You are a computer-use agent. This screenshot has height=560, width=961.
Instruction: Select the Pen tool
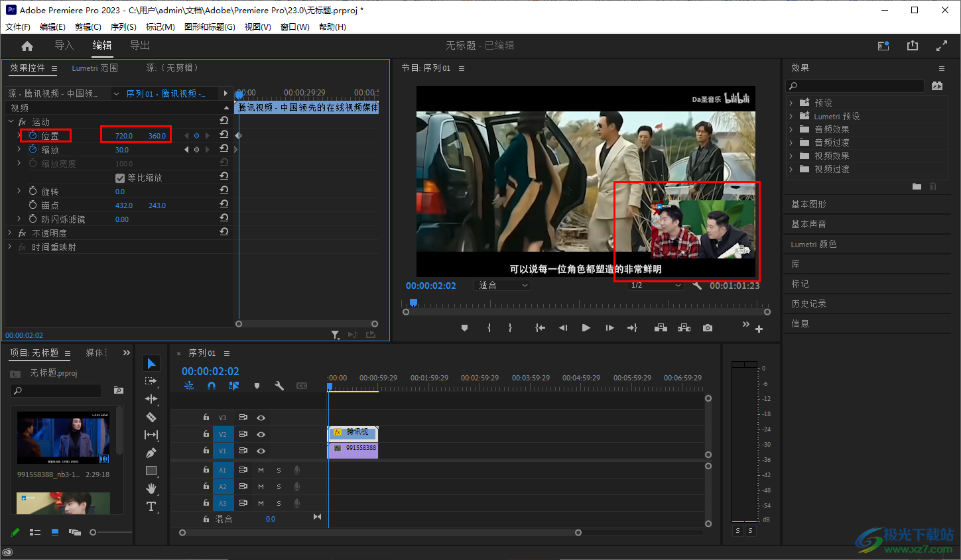point(151,453)
